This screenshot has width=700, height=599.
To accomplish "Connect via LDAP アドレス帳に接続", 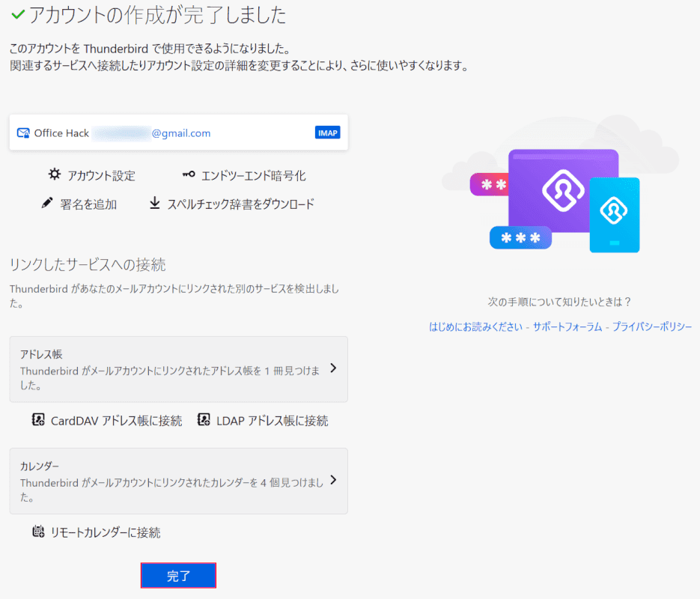I will pyautogui.click(x=273, y=421).
